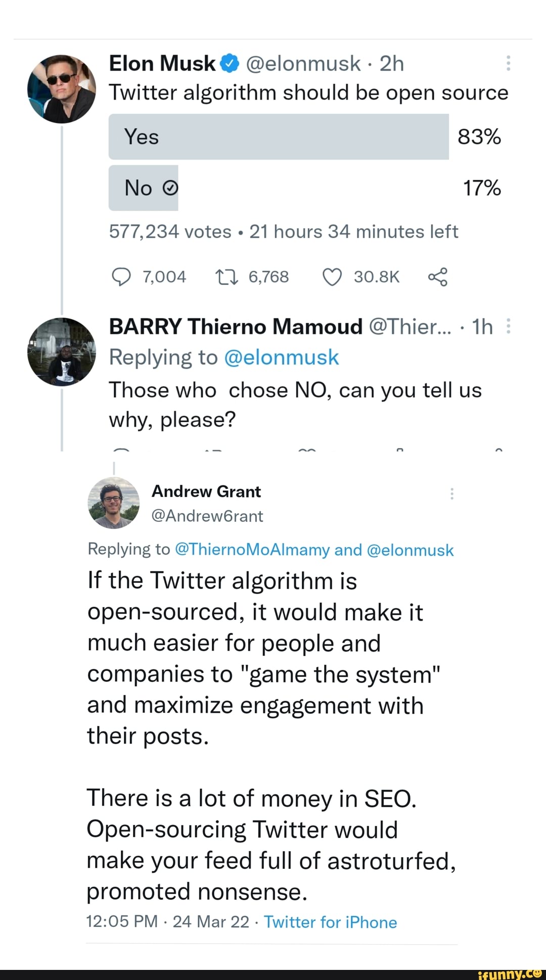This screenshot has height=980, width=546.
Task: Open more options on Andrew Grant's tweet
Action: [452, 493]
